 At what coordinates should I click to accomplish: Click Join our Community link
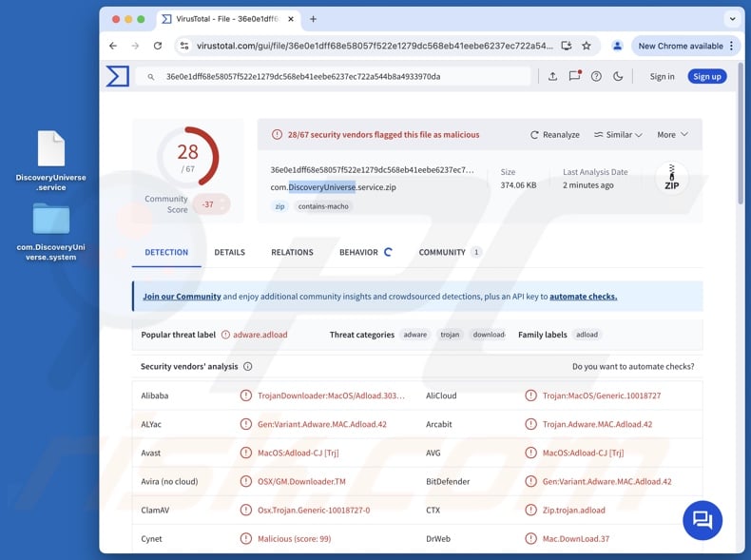point(182,297)
